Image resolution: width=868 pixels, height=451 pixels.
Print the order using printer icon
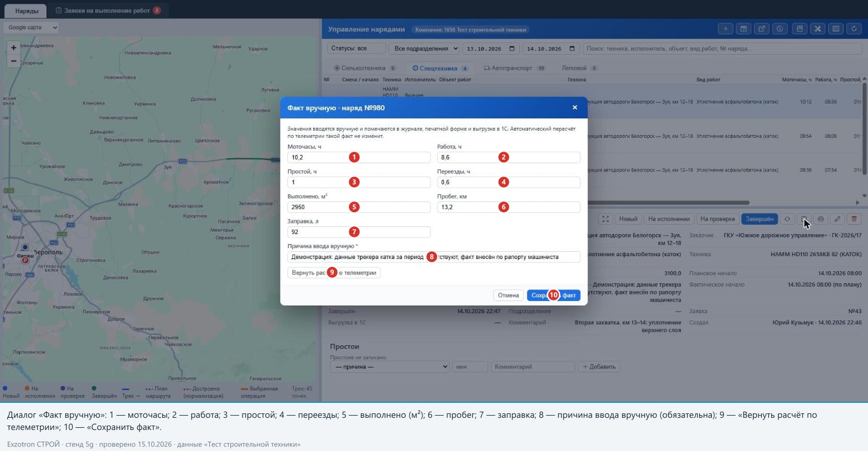(x=820, y=219)
